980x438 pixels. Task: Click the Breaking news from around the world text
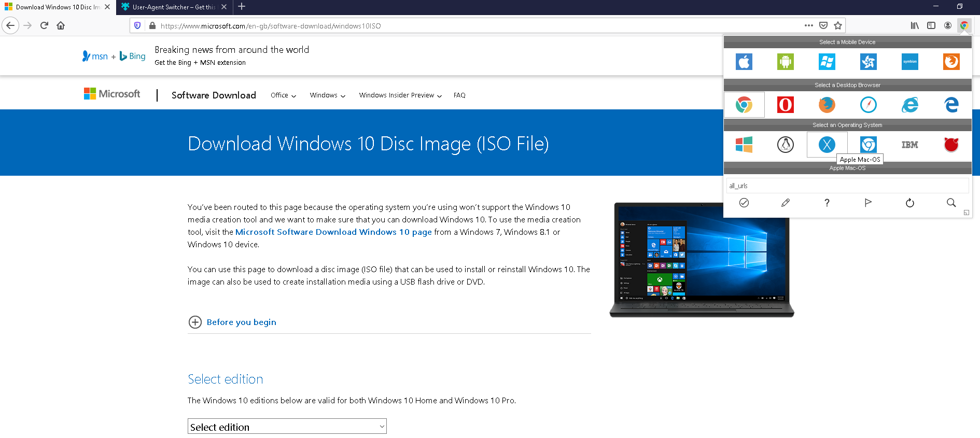coord(232,50)
